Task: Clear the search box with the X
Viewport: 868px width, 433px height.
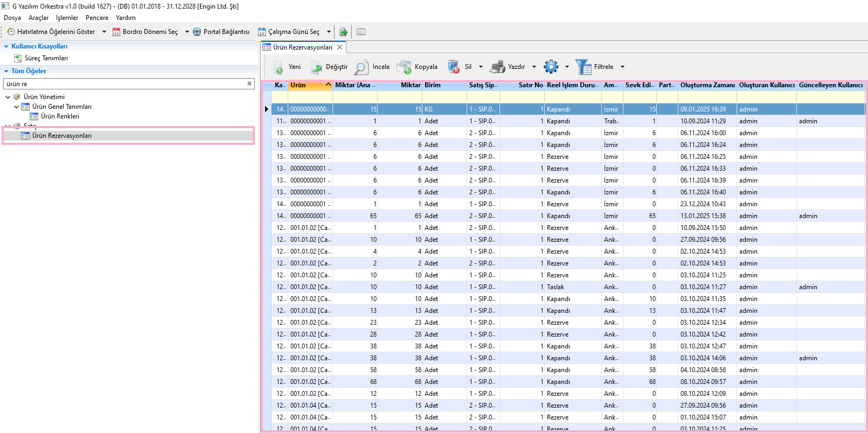Action: point(249,83)
